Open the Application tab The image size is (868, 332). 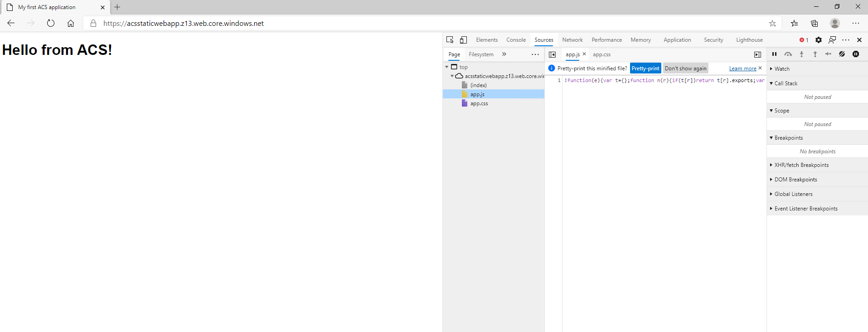click(x=677, y=40)
